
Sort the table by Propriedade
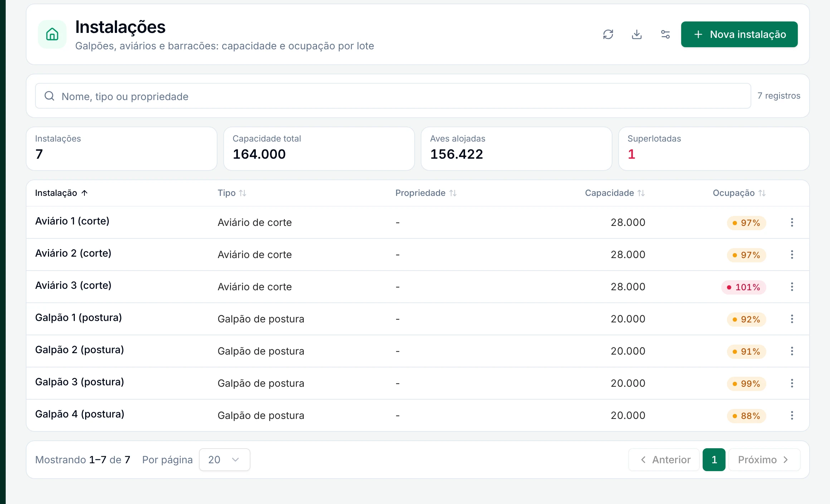click(x=426, y=193)
